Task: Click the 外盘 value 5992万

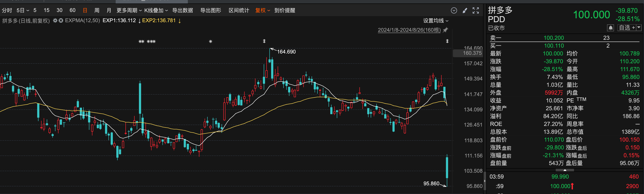Action: (554, 93)
